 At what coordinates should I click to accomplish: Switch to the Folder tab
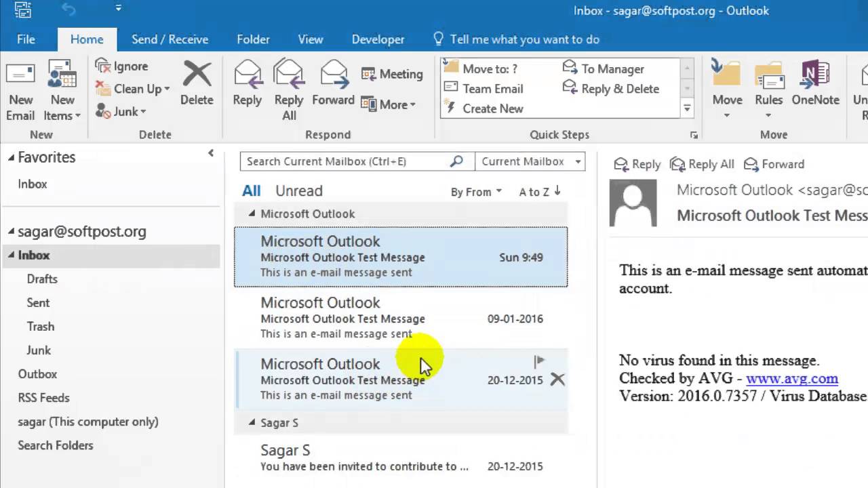(253, 39)
